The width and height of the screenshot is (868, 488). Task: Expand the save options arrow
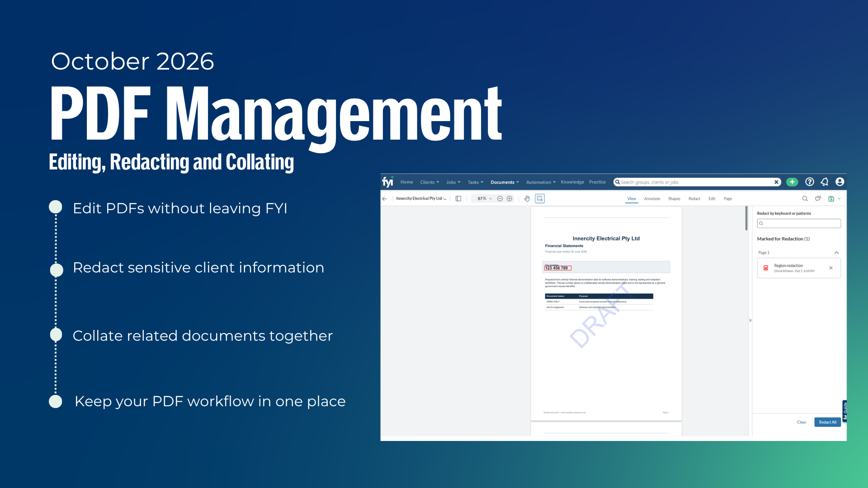coord(840,199)
